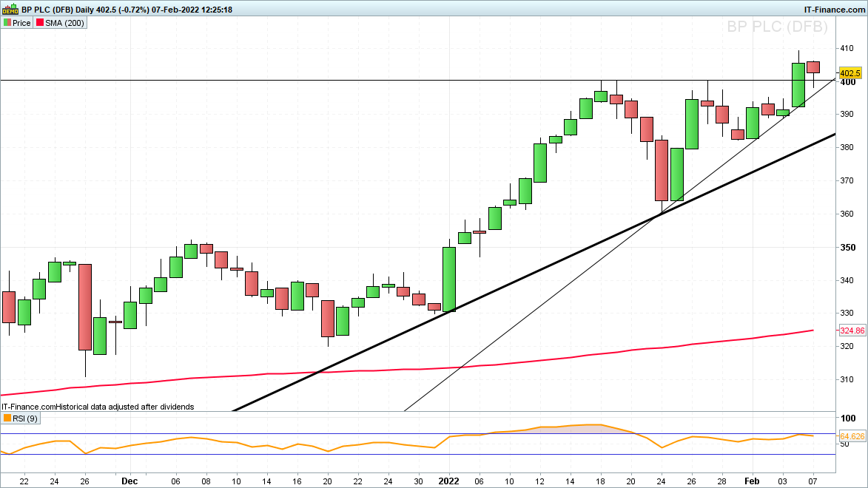The image size is (868, 488).
Task: Click the BP PLC (DFB) Daily title text
Action: pos(58,10)
